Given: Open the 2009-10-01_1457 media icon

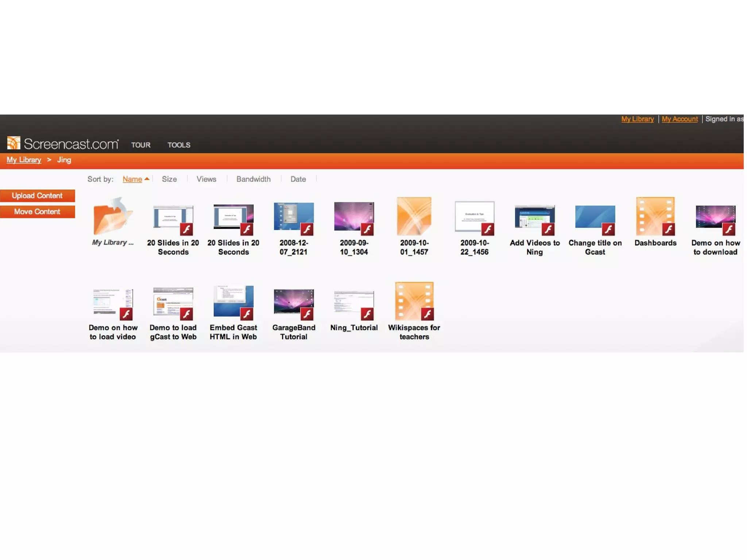Looking at the screenshot, I should 414,217.
